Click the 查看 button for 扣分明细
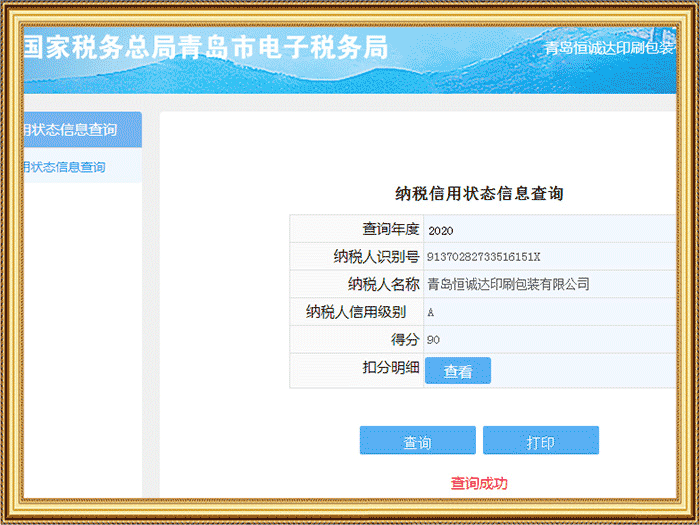Image resolution: width=700 pixels, height=525 pixels. [458, 371]
